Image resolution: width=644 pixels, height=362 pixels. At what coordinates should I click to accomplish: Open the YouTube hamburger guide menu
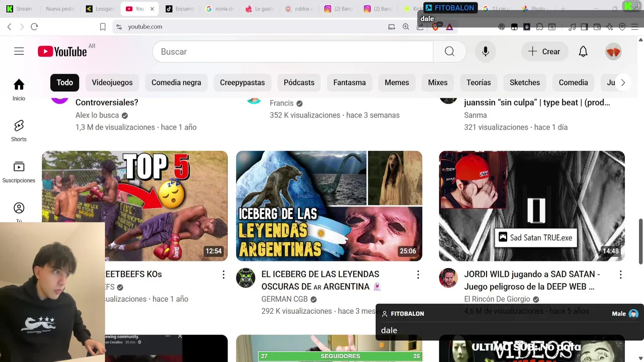pyautogui.click(x=19, y=51)
